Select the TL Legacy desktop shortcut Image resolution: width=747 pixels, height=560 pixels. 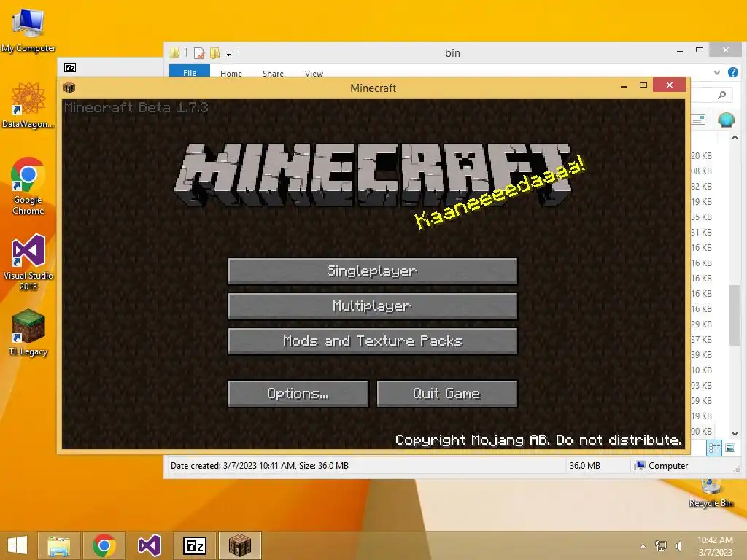point(28,332)
